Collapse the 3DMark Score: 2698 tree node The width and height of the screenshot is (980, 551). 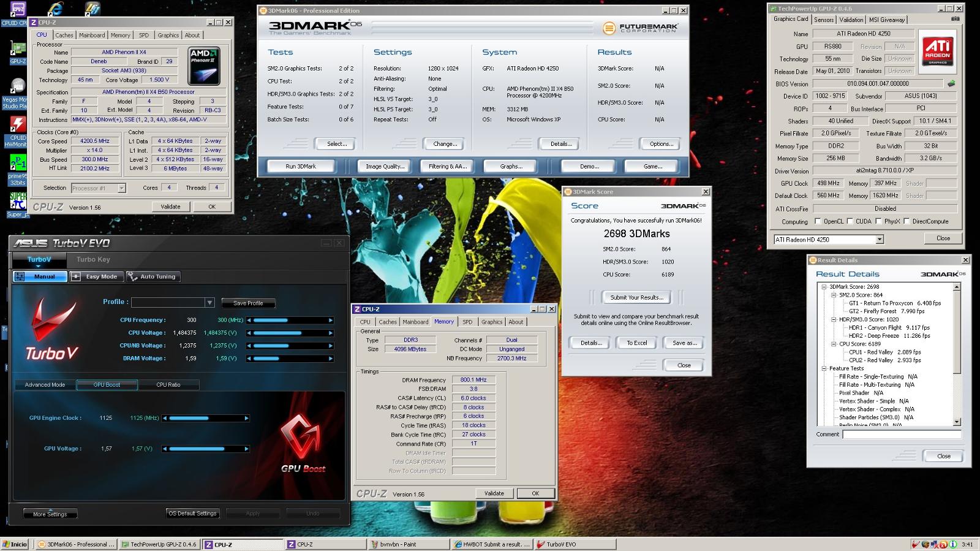(x=824, y=287)
